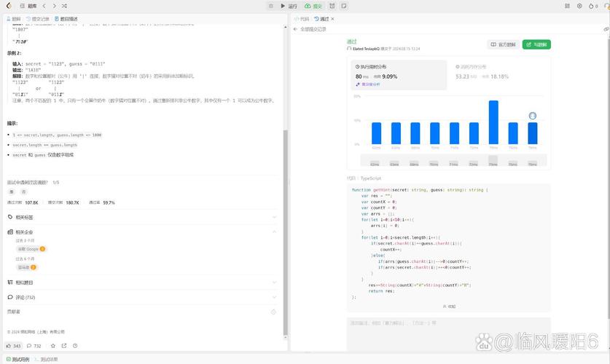Click into the notes input field below code
The image size is (610, 364).
click(x=448, y=334)
